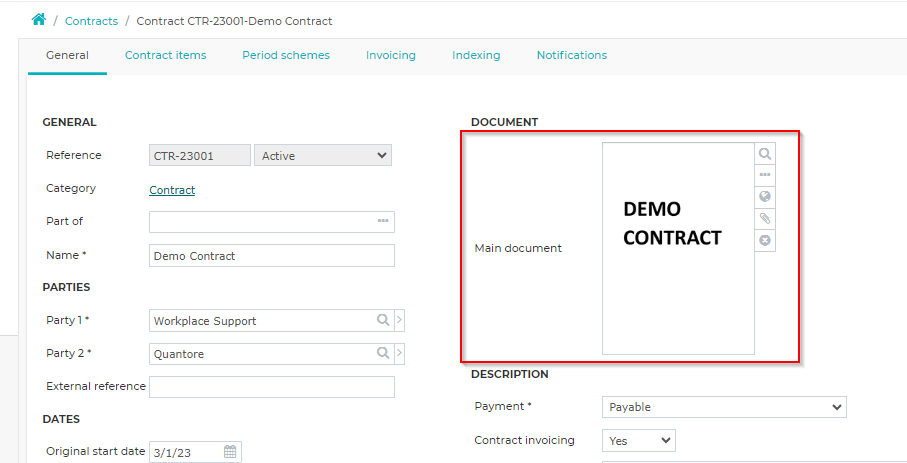
Task: Go to home via house icon
Action: [x=39, y=20]
